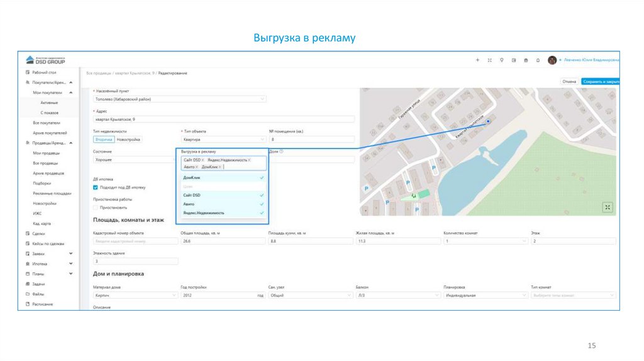644x361 pixels.
Task: Collapse the Покупатели/Арен... sidebar section
Action: click(71, 82)
